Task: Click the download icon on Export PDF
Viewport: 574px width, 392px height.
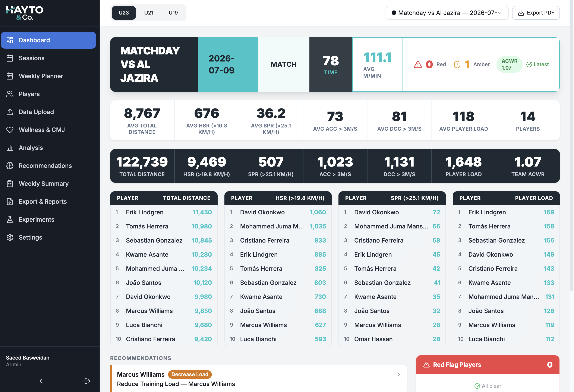Action: [x=521, y=13]
